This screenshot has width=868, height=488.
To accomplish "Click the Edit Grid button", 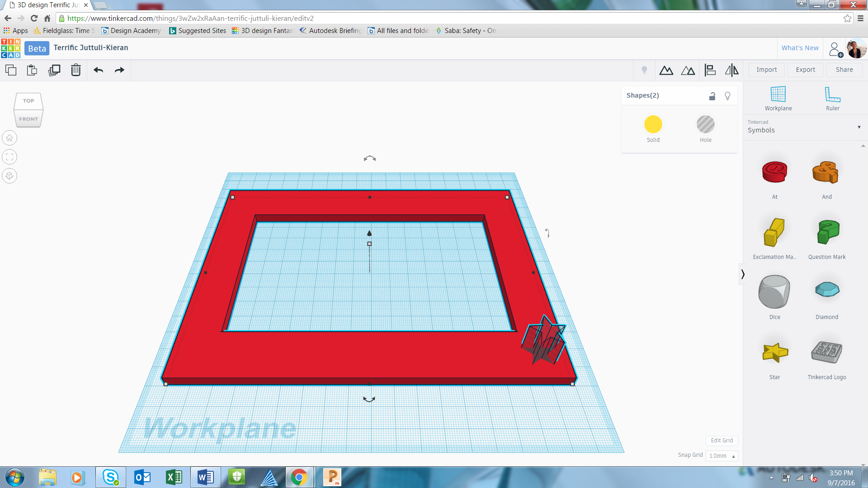I will pos(722,441).
